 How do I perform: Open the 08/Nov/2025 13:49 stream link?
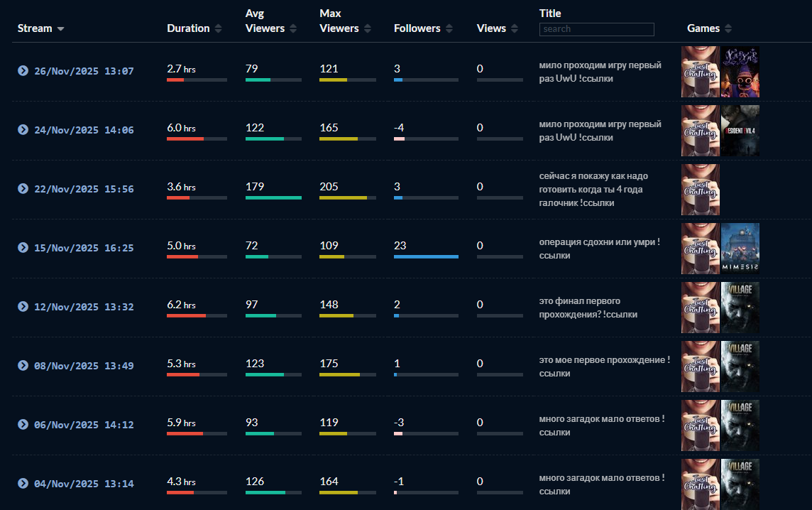pyautogui.click(x=84, y=366)
